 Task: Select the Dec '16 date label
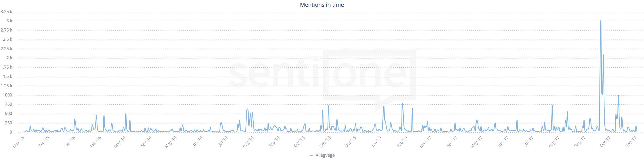350,142
